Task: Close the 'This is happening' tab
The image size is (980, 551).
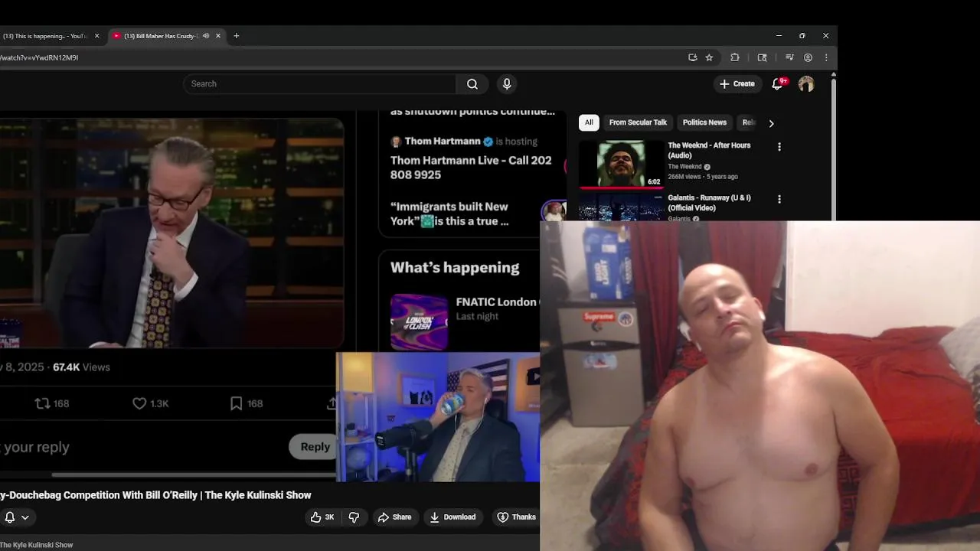Action: tap(96, 36)
